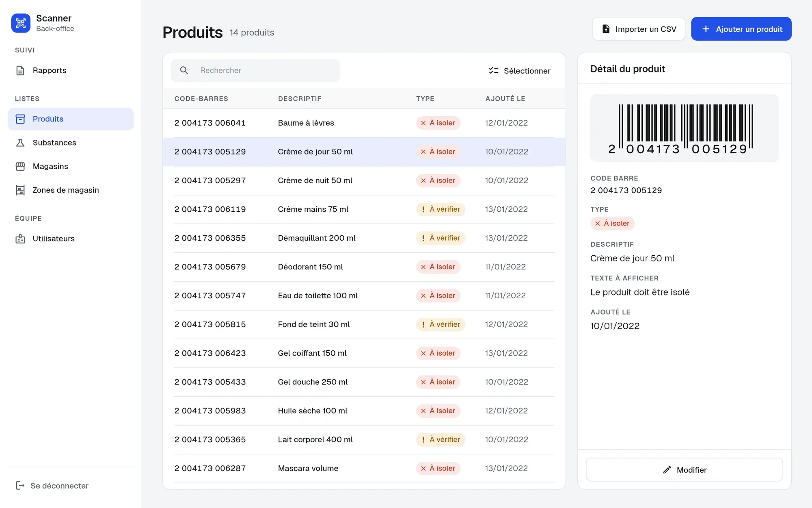Click date 10/01/2022 of Lait corporel

coord(506,440)
